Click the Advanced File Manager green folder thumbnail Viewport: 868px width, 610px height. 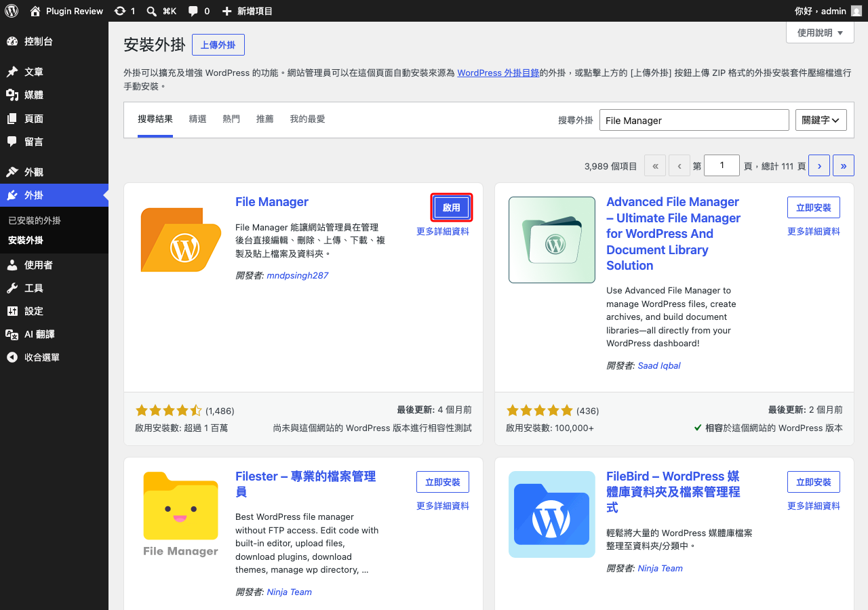[x=552, y=240]
